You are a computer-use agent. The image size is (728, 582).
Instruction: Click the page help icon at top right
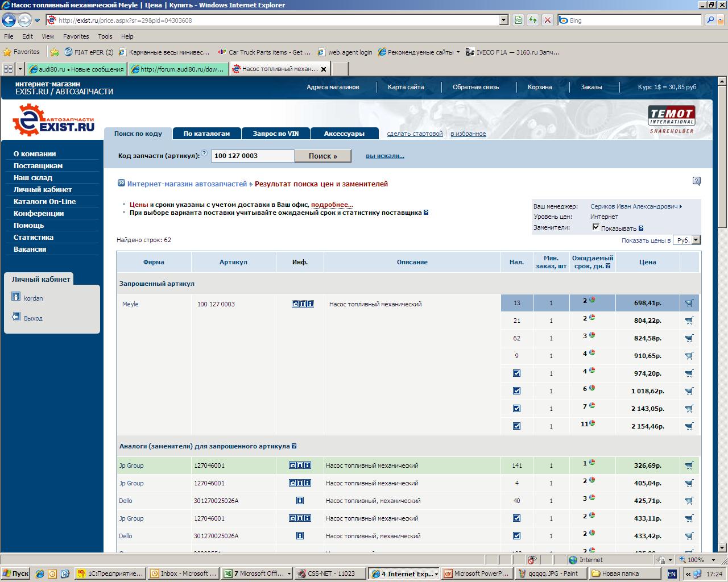pyautogui.click(x=697, y=181)
